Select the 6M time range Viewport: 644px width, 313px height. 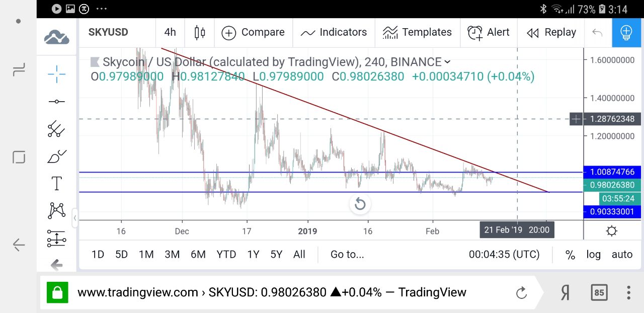pyautogui.click(x=198, y=255)
